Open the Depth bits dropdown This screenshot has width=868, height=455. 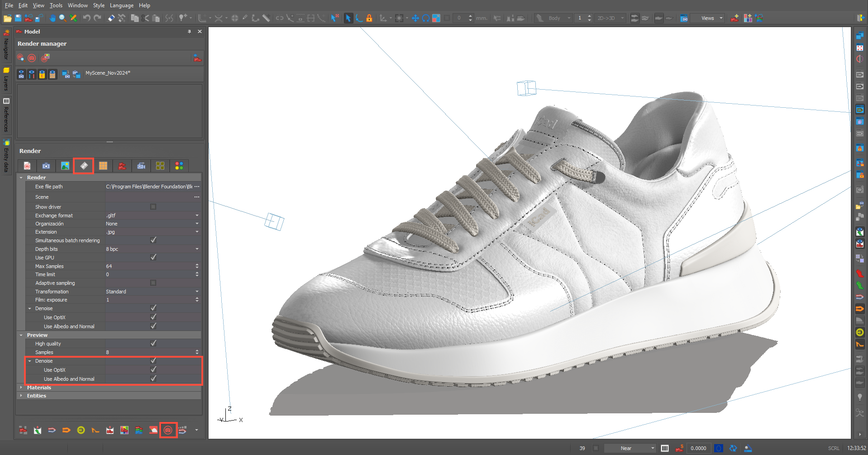point(197,249)
